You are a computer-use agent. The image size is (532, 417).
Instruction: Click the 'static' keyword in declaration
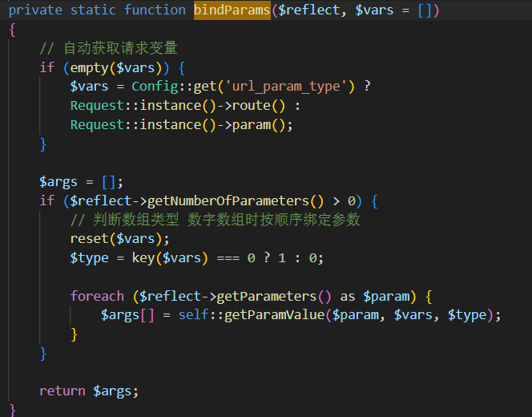[x=93, y=10]
